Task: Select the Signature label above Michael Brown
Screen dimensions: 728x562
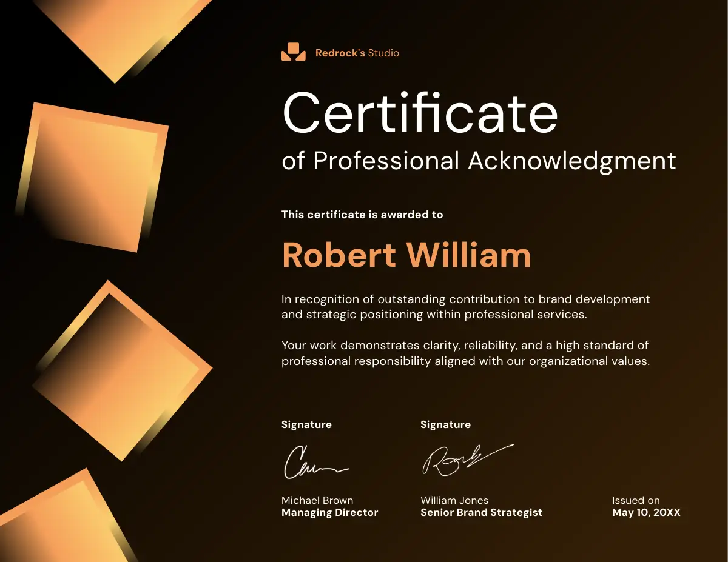Action: pos(306,425)
